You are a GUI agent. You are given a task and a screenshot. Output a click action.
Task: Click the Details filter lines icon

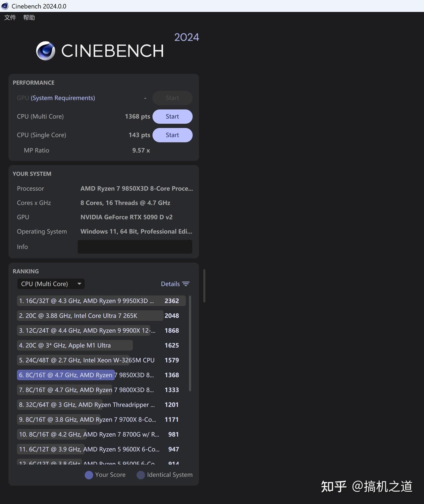(186, 284)
